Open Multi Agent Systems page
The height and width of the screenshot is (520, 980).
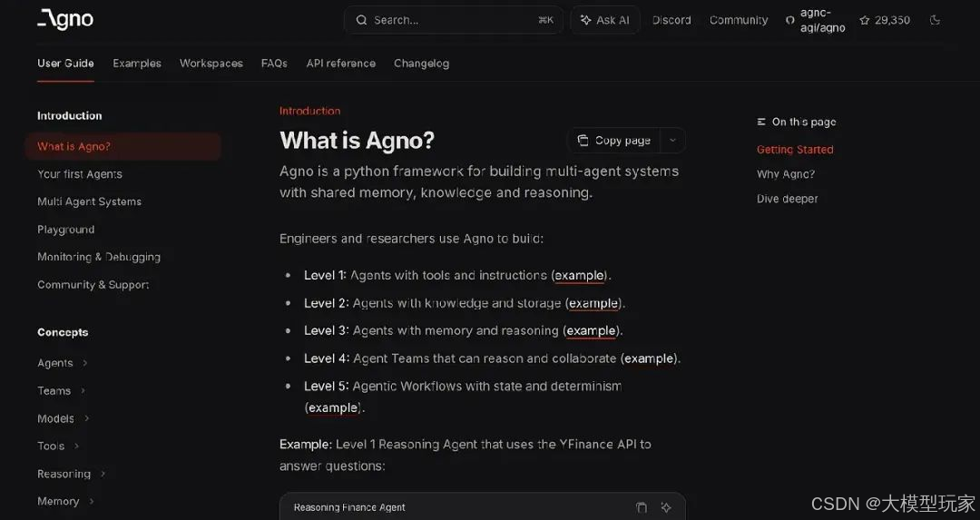tap(89, 201)
